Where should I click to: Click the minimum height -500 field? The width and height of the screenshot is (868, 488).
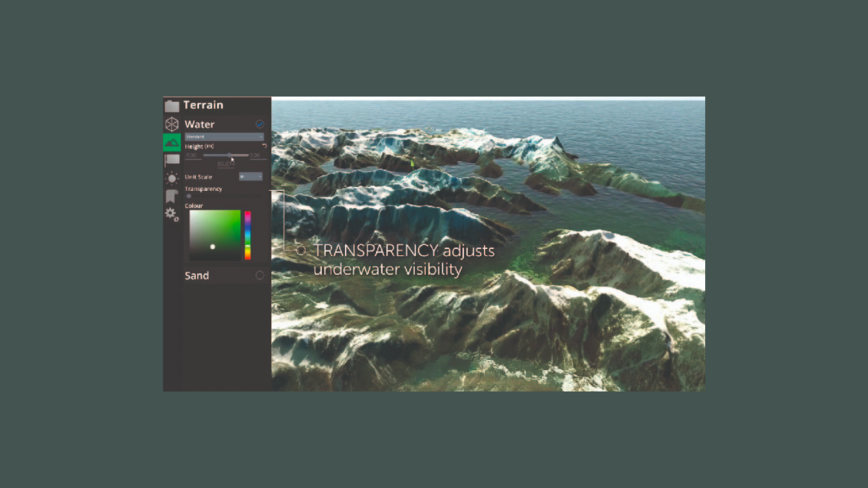coord(192,155)
